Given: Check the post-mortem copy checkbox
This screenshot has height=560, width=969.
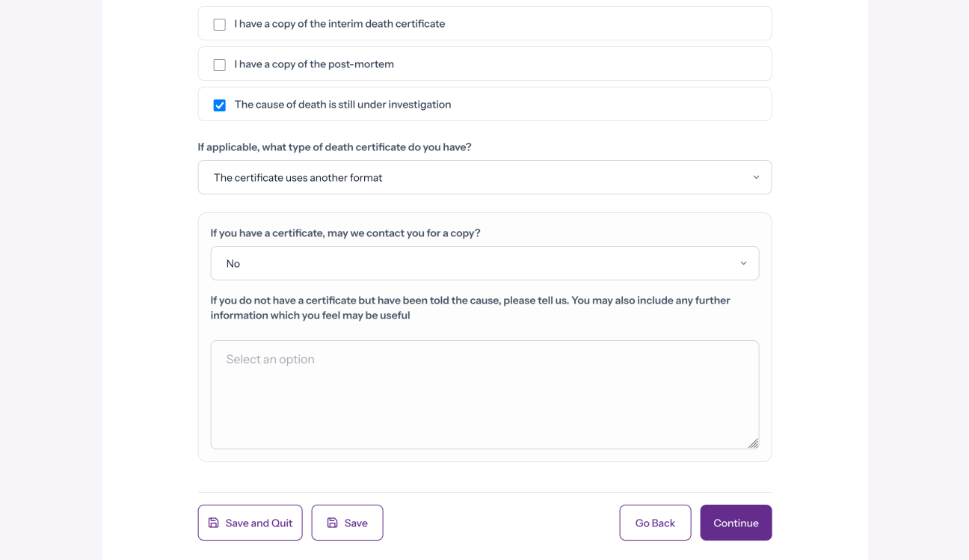Looking at the screenshot, I should tap(219, 64).
